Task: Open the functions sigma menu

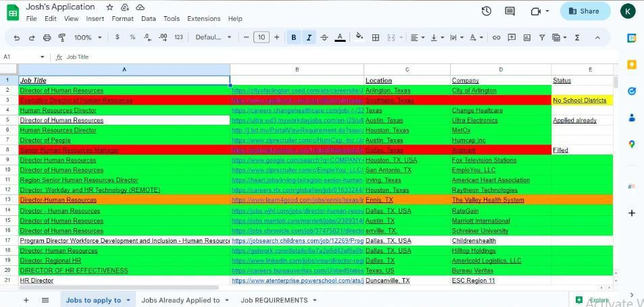Action: 577,38
